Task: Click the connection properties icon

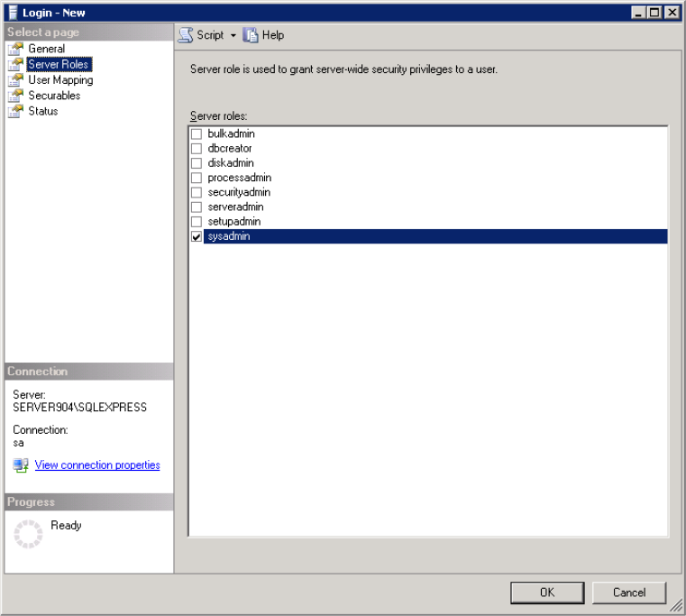Action: (21, 465)
